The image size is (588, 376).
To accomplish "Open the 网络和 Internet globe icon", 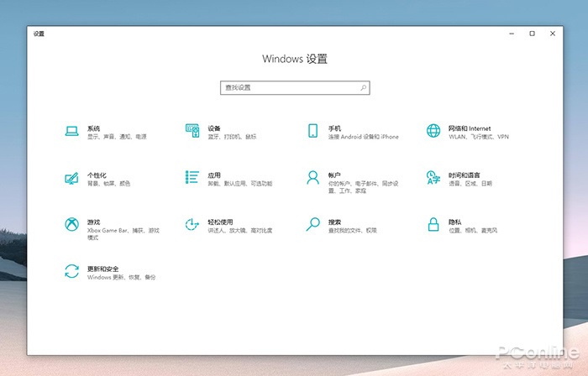I will click(433, 131).
